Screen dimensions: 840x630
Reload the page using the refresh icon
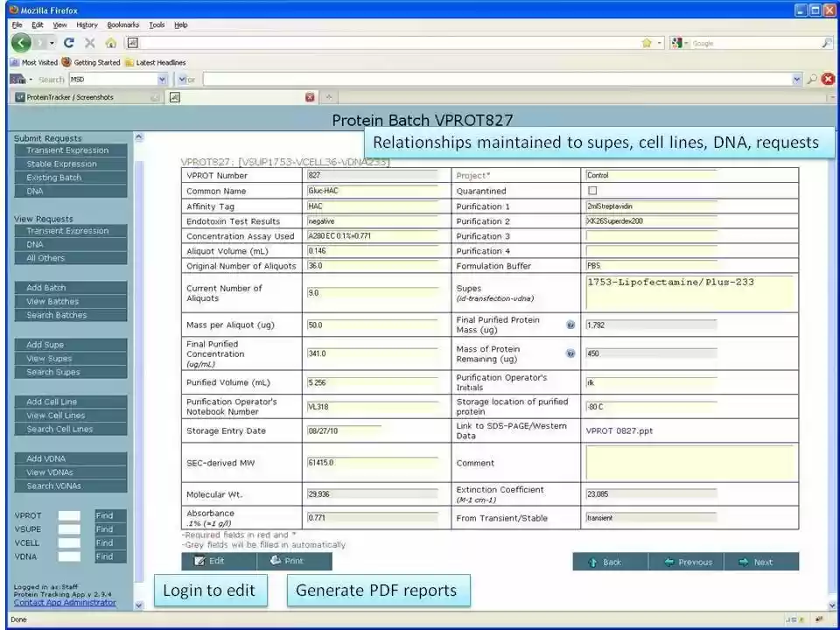(x=68, y=41)
